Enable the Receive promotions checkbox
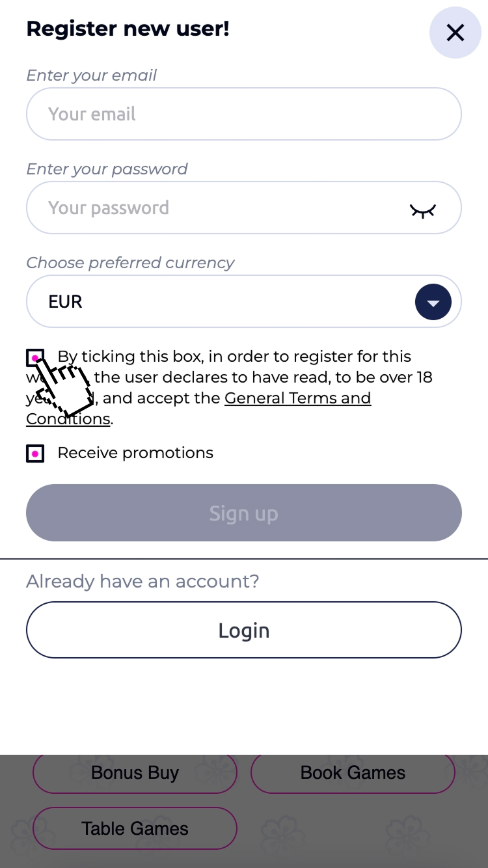The image size is (488, 868). point(35,454)
